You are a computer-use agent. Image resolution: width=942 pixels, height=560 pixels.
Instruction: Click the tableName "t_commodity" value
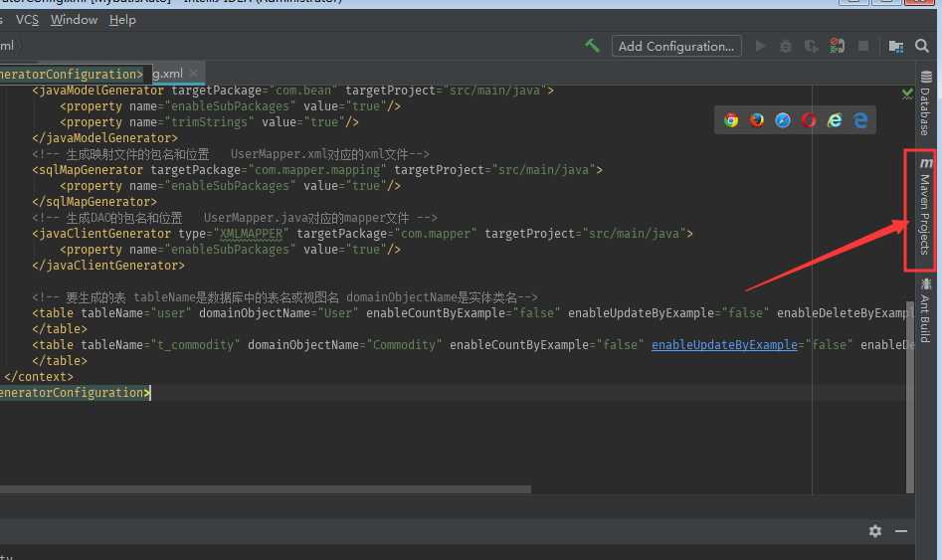(195, 345)
